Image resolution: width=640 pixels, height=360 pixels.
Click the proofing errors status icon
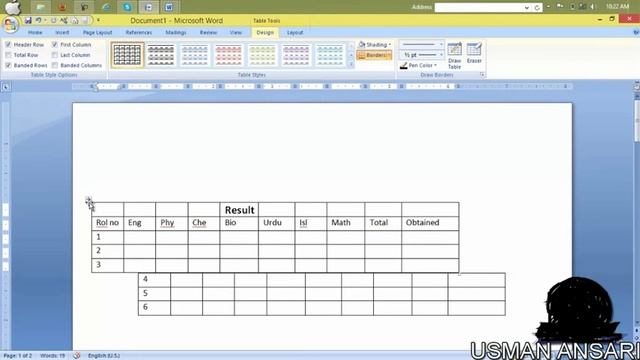pos(76,356)
